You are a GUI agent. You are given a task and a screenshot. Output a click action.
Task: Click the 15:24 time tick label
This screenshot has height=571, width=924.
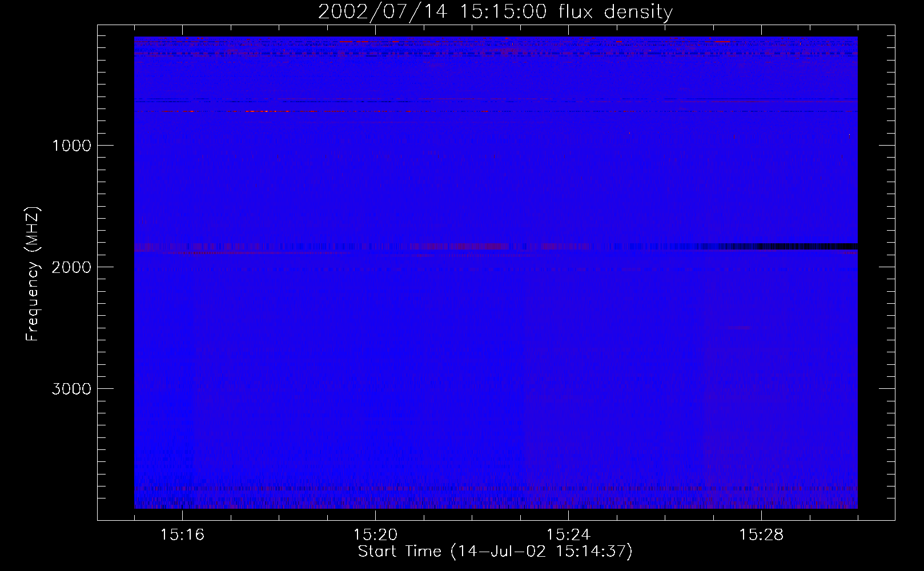568,535
